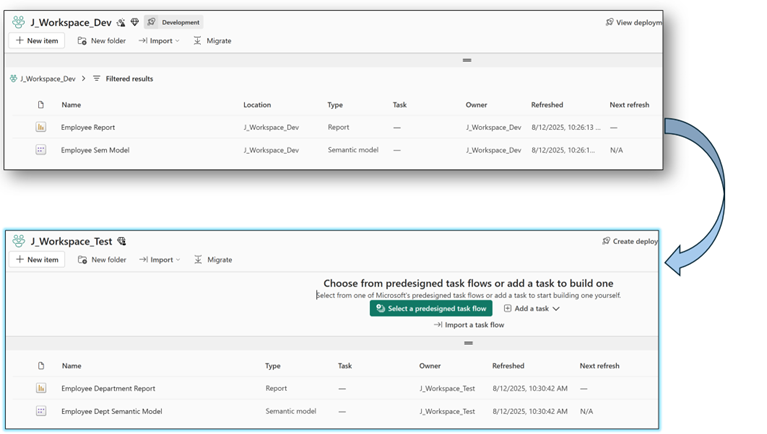
Task: Click Owner column header in Test workspace
Action: click(429, 365)
